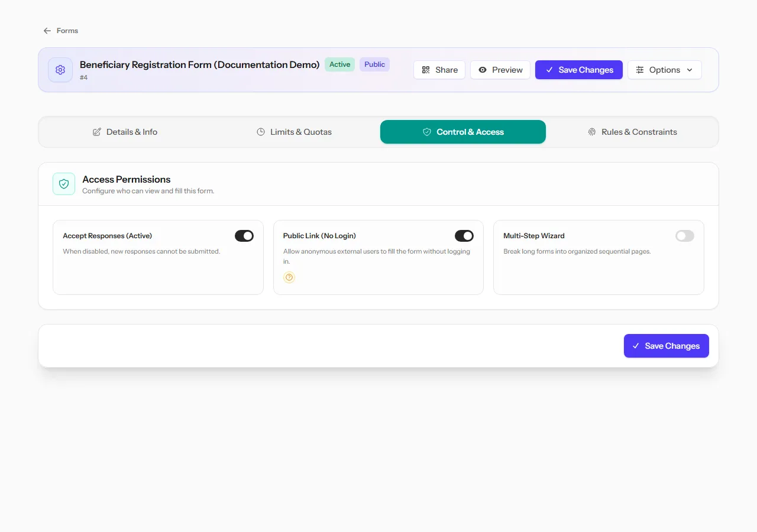Click the clock icon on Limits & Quotas

pos(261,132)
